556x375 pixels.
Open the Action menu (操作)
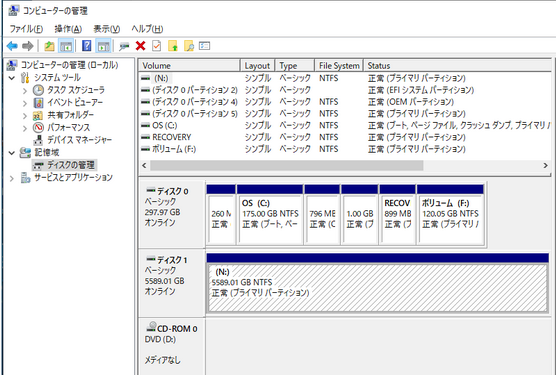(x=68, y=29)
